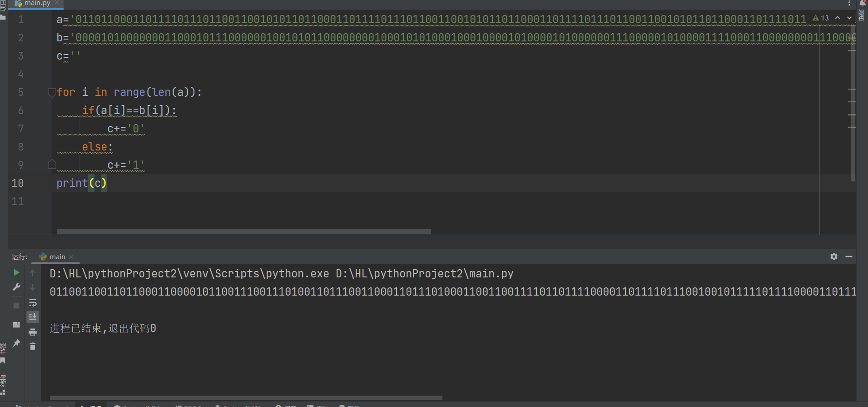Image resolution: width=868 pixels, height=407 pixels.
Task: Place cursor on print(c) statement
Action: point(82,183)
